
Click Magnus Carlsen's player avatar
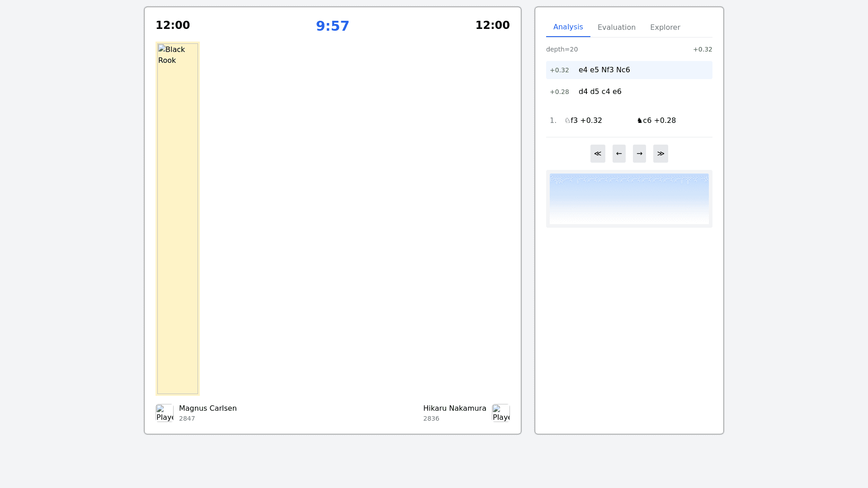(165, 413)
